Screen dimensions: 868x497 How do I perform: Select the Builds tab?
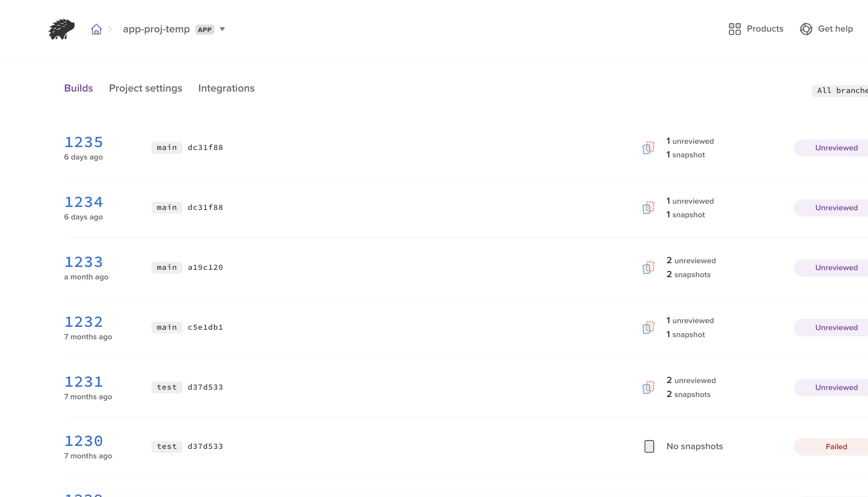coord(78,88)
